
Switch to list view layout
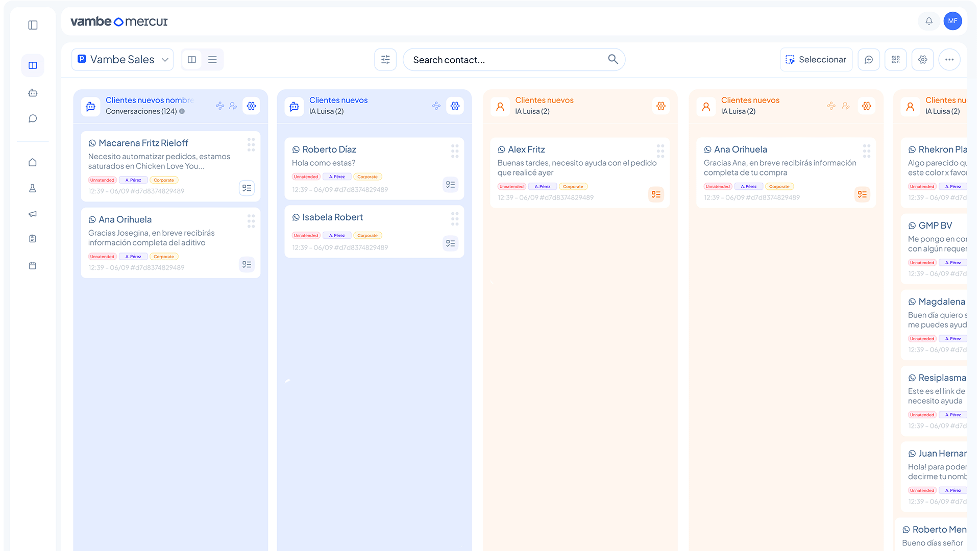click(212, 60)
